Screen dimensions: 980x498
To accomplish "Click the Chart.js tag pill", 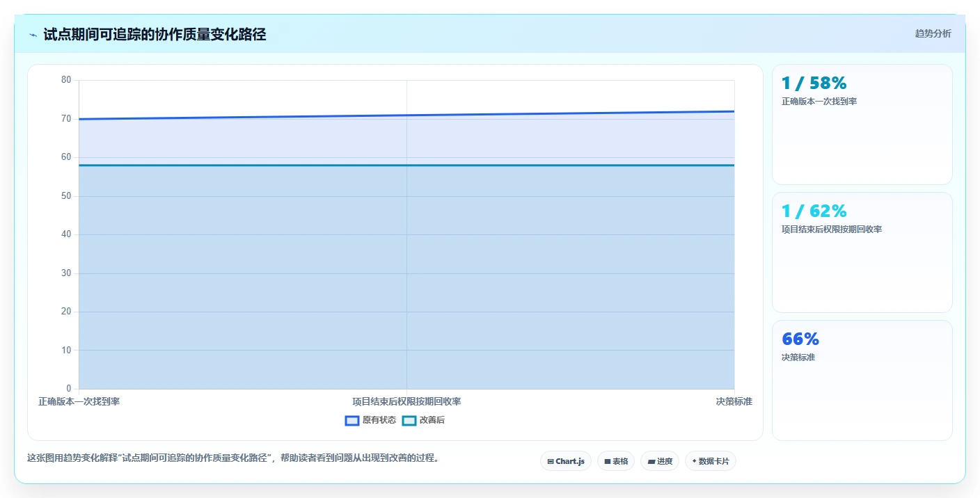I will (566, 461).
